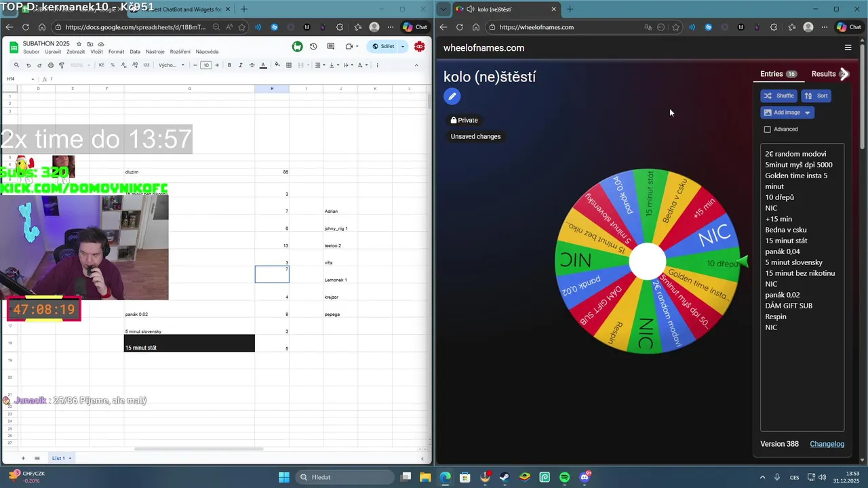Viewport: 868px width, 488px height.
Task: Select cell containing "15 minut stát"
Action: pos(189,344)
